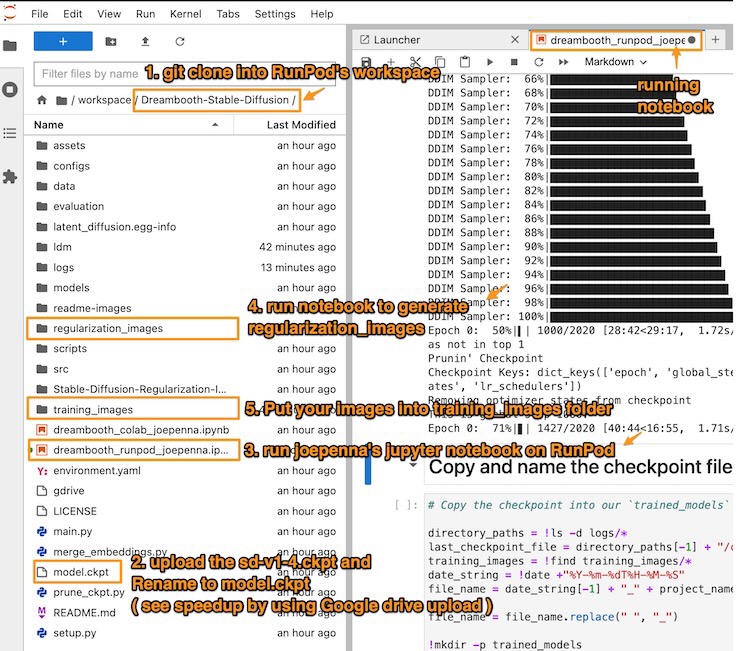Open the cell type Markdown dropdown
The image size is (750, 651).
tap(615, 62)
